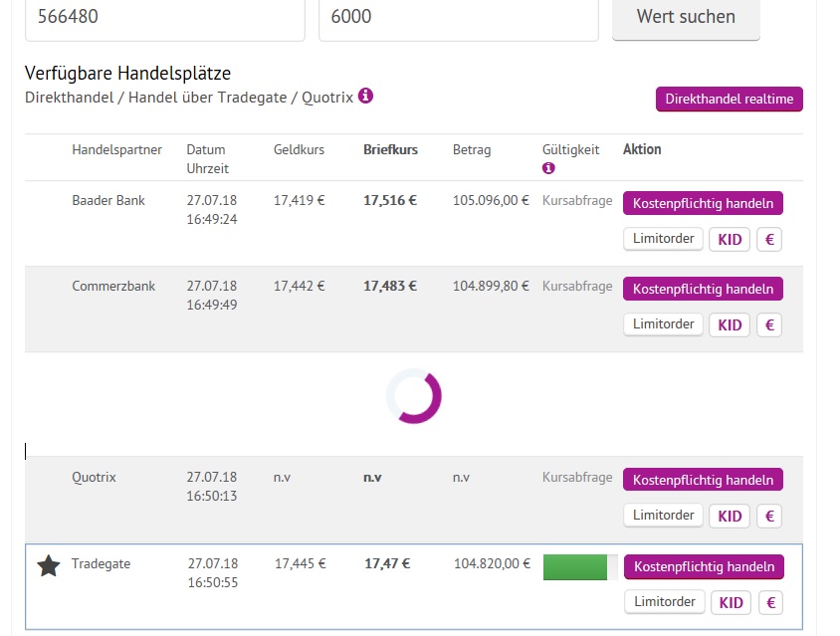Click the WKN input field showing 566480
Screen dimensions: 840x636
click(164, 16)
